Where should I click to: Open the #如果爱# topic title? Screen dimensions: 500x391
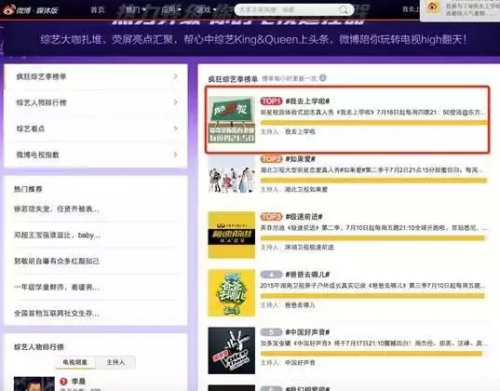tap(300, 159)
